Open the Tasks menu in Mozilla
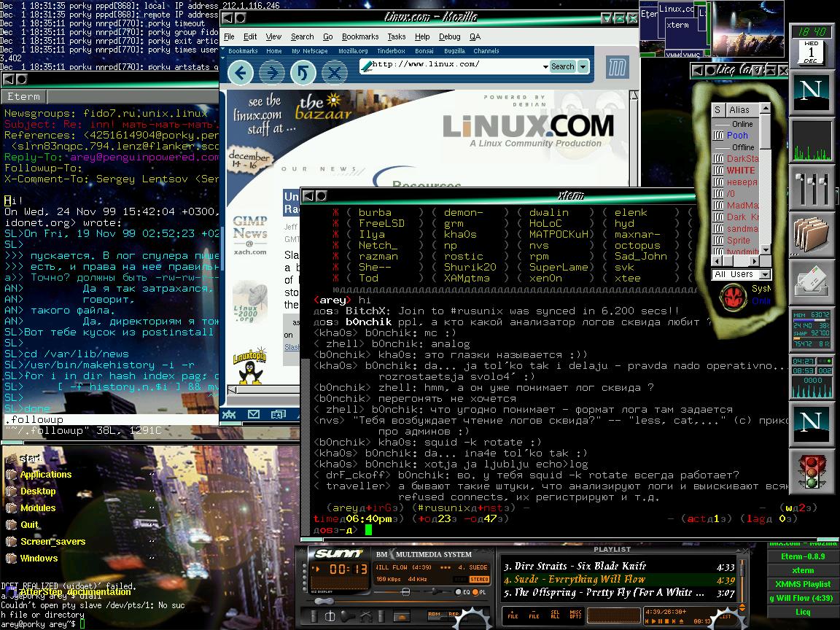The height and width of the screenshot is (630, 840). tap(397, 36)
